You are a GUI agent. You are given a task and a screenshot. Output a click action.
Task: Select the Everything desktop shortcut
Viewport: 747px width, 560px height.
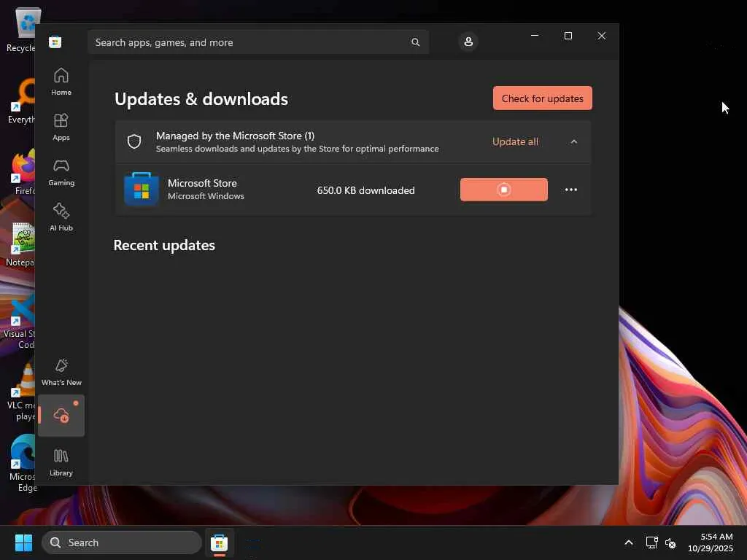click(x=22, y=101)
